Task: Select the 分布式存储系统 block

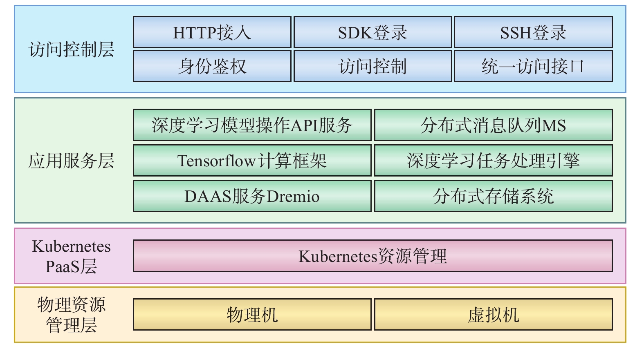Action: pyautogui.click(x=493, y=196)
